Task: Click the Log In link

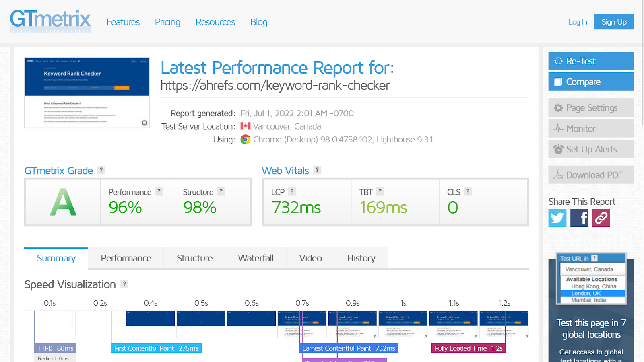Action: point(578,22)
